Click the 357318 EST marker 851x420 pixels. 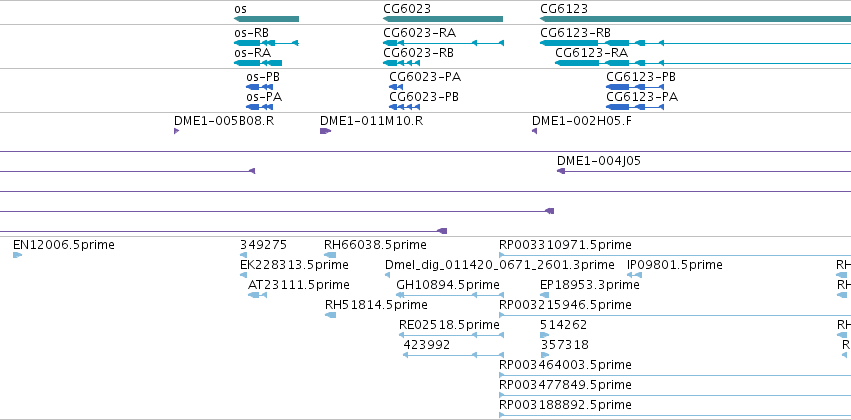tap(544, 355)
